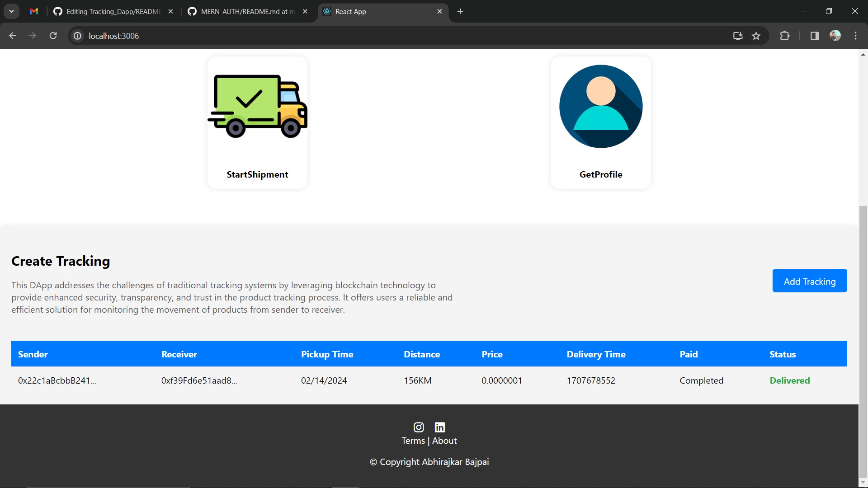Image resolution: width=868 pixels, height=488 pixels.
Task: Follow the Terms footer link
Action: (413, 441)
